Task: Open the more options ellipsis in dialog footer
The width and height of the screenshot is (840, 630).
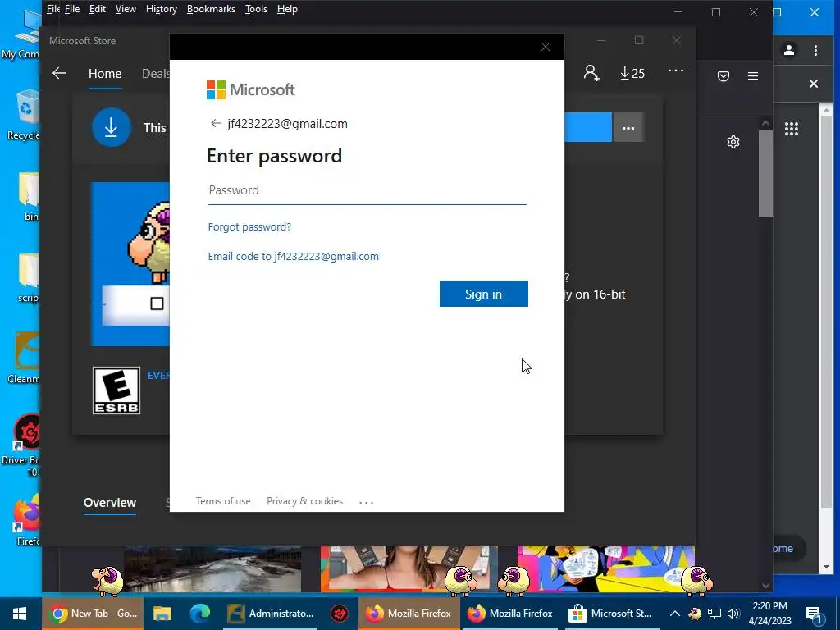Action: point(366,502)
